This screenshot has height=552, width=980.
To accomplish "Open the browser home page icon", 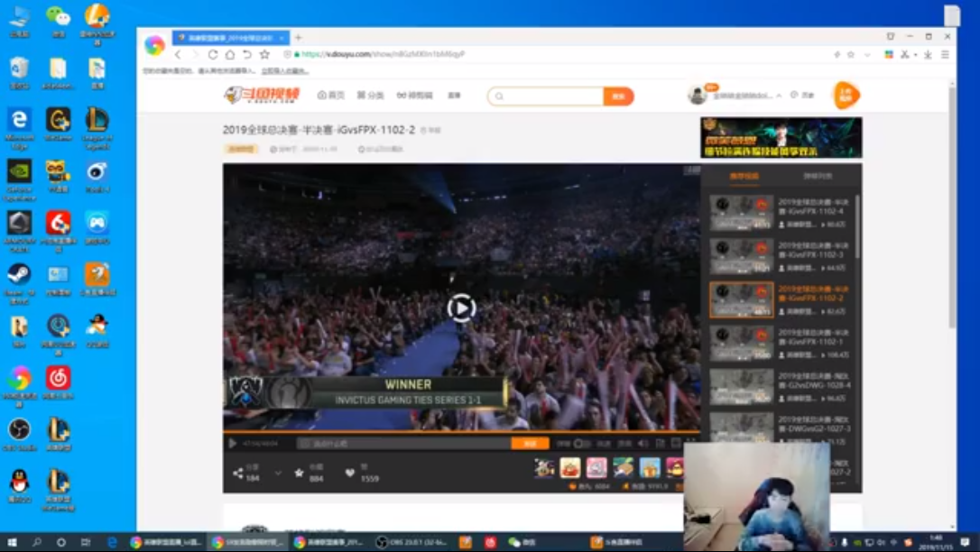I will click(230, 55).
